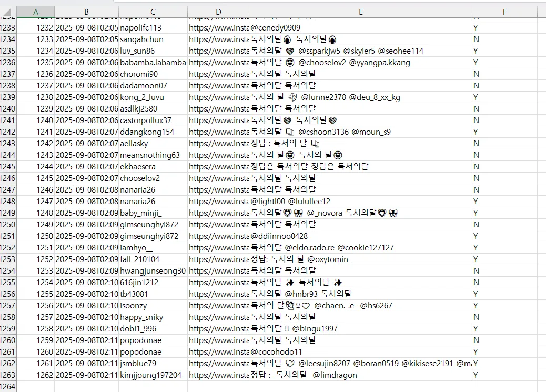
Task: Open the Instagram link in row 1240
Action: (x=218, y=109)
